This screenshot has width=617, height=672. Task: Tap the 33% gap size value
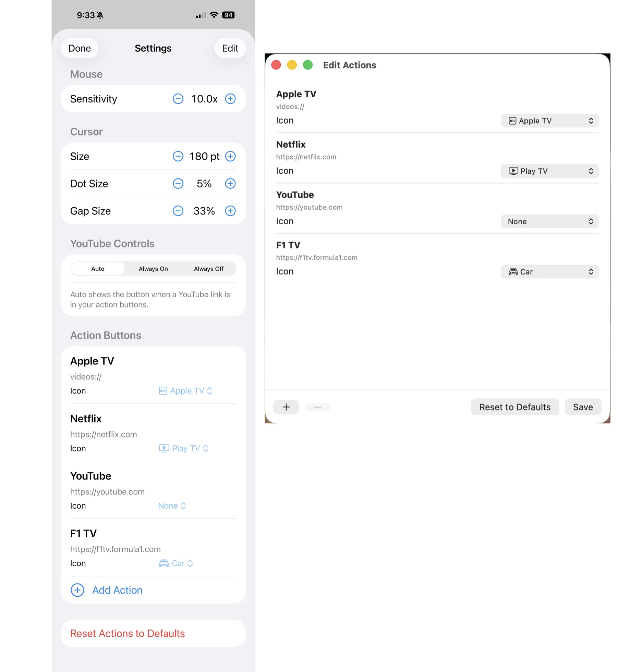point(204,211)
